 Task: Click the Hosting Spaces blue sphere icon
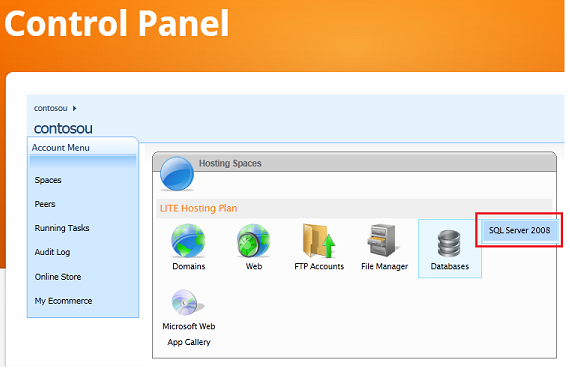177,174
